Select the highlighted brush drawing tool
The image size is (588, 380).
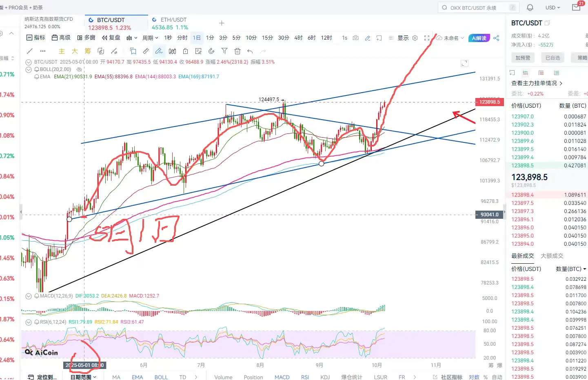[x=159, y=51]
